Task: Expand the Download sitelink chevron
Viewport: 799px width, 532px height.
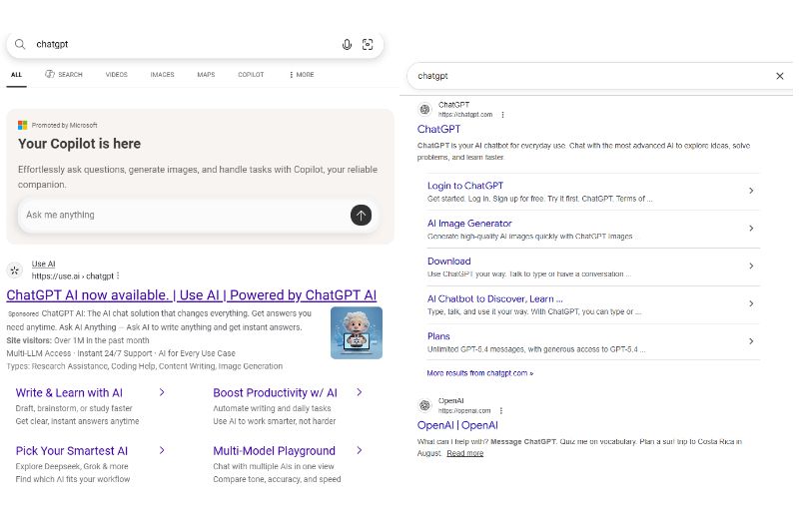Action: click(751, 266)
